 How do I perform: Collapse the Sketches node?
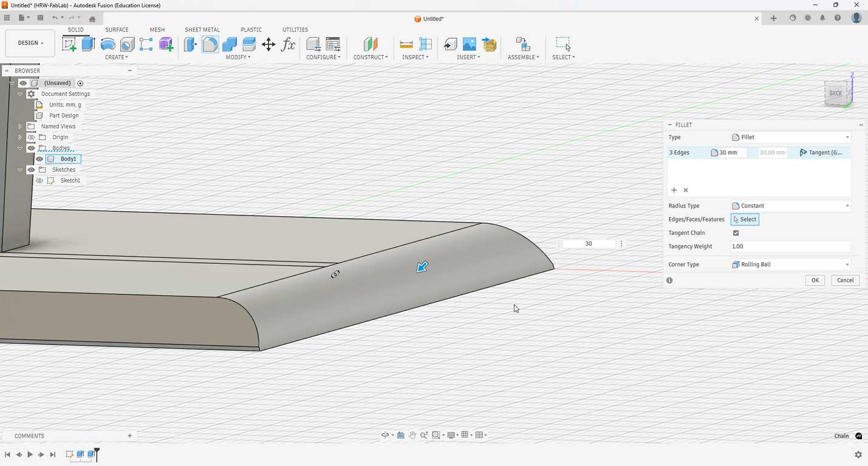[20, 170]
